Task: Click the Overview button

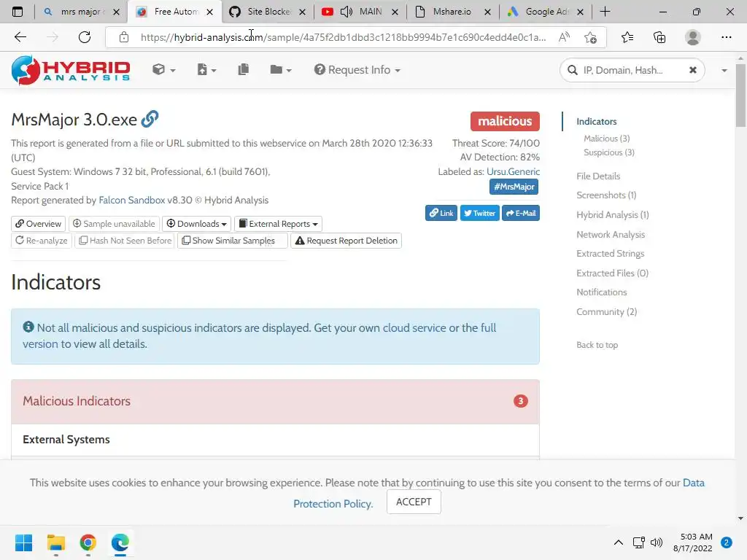Action: click(x=39, y=224)
